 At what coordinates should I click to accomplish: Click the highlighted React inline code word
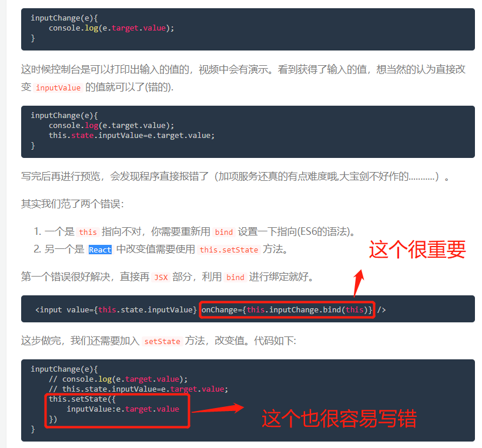click(100, 250)
